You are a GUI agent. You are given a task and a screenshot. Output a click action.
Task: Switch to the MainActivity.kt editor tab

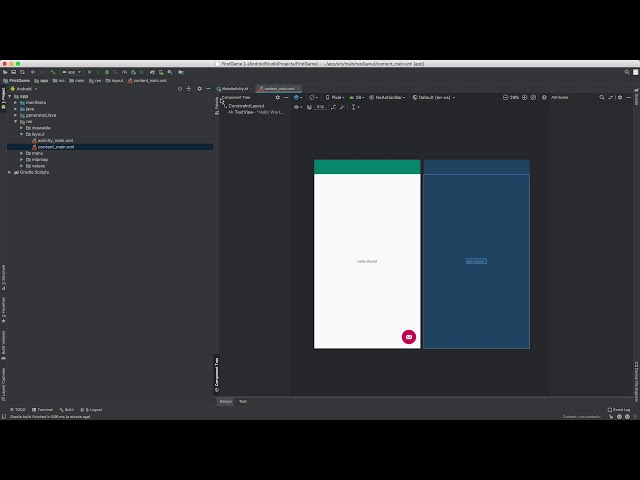point(233,89)
